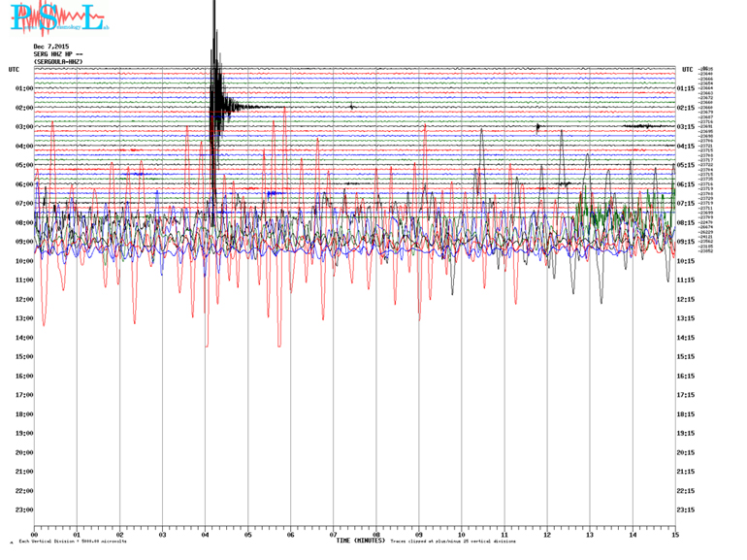Screen dimensions: 747x560
Task: Click the SERGOULA-HHZ station label
Action: click(57, 61)
